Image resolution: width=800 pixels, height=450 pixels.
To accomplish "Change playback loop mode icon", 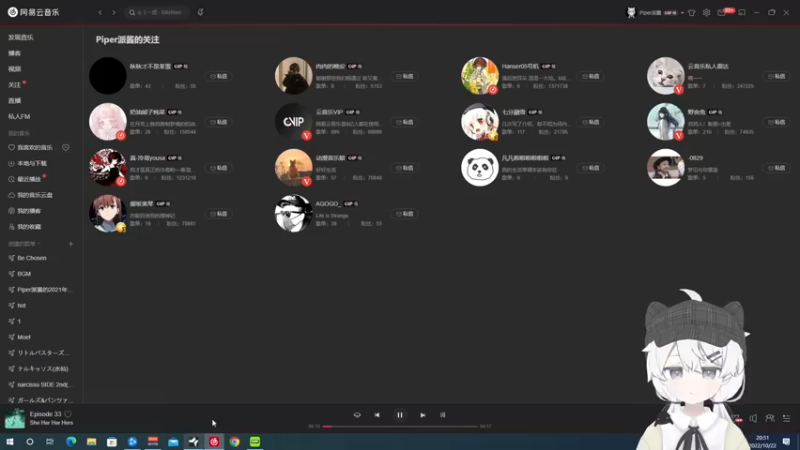I will click(357, 415).
